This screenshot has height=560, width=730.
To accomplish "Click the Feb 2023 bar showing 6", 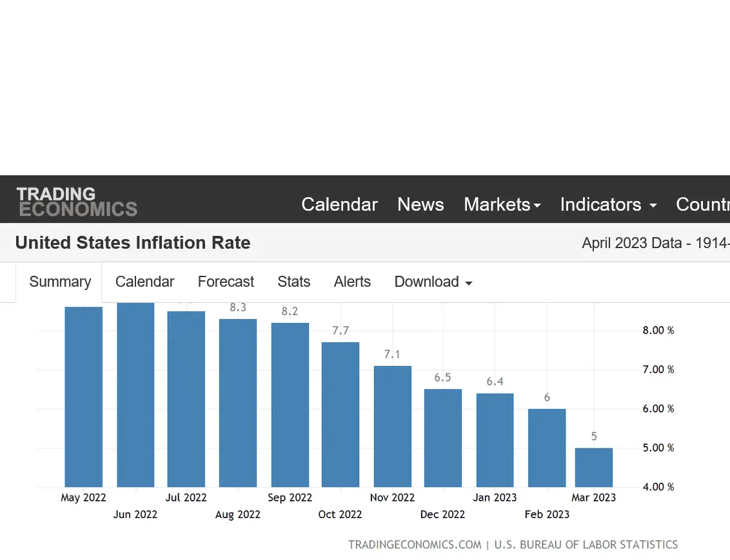I will click(x=547, y=448).
